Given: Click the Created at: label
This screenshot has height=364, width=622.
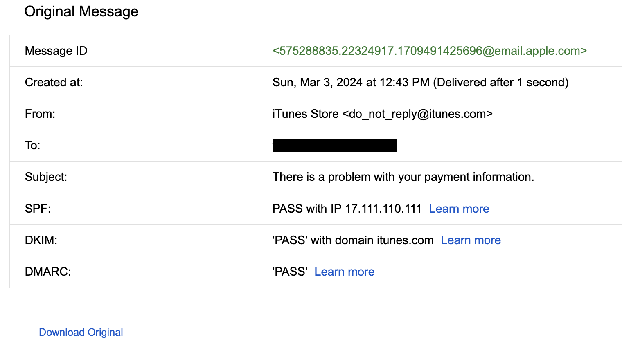Looking at the screenshot, I should (54, 82).
